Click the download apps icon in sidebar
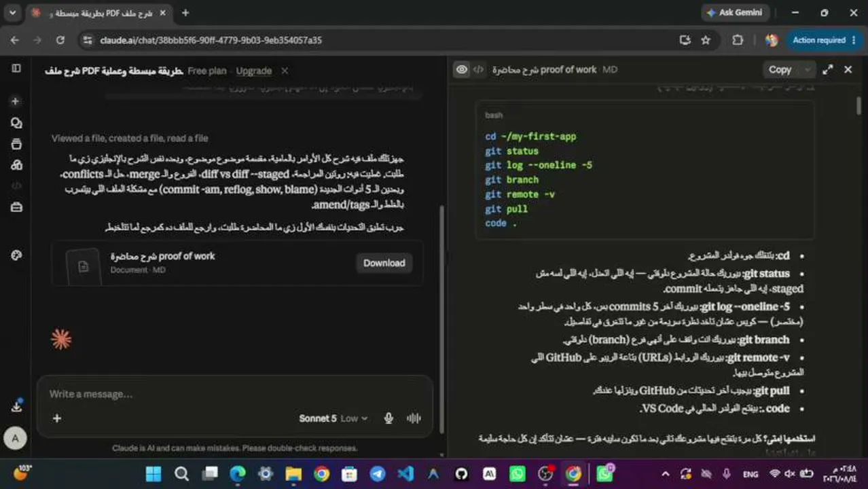The image size is (868, 489). tap(16, 406)
